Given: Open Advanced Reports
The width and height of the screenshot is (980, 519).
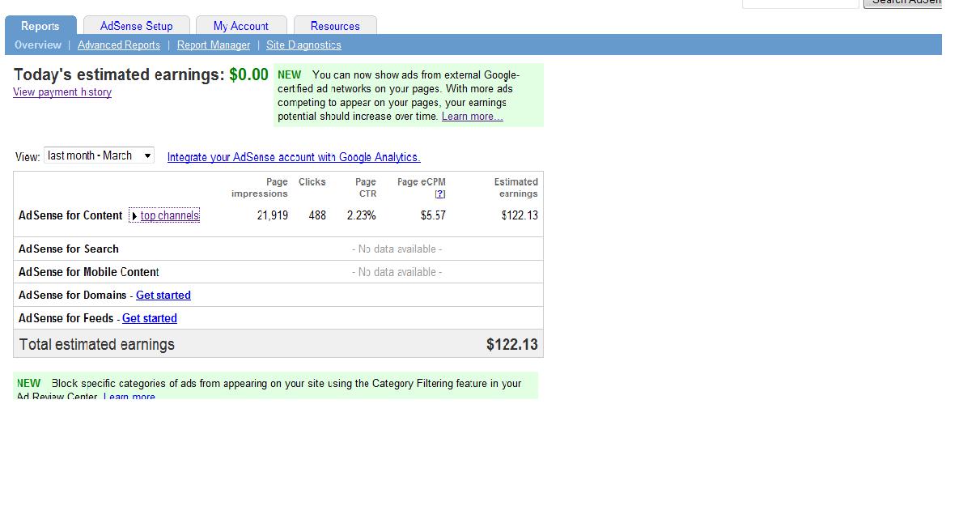Looking at the screenshot, I should point(119,45).
